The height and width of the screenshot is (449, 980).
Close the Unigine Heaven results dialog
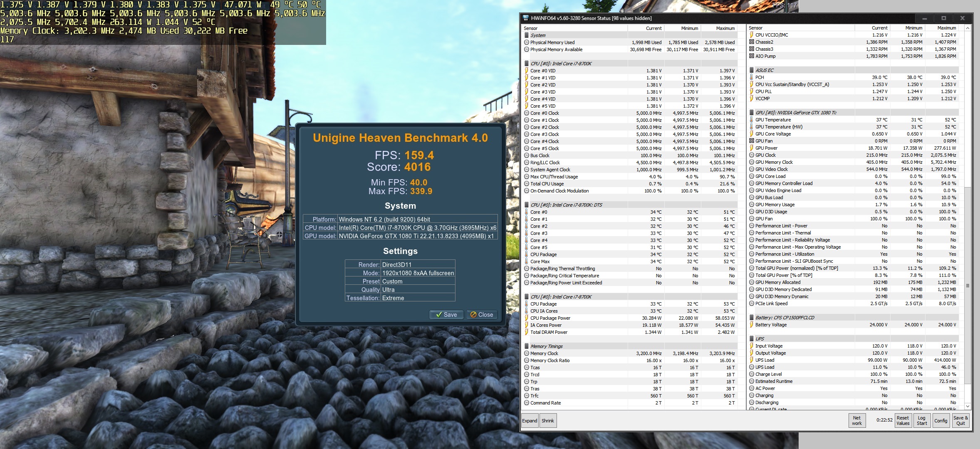point(482,315)
